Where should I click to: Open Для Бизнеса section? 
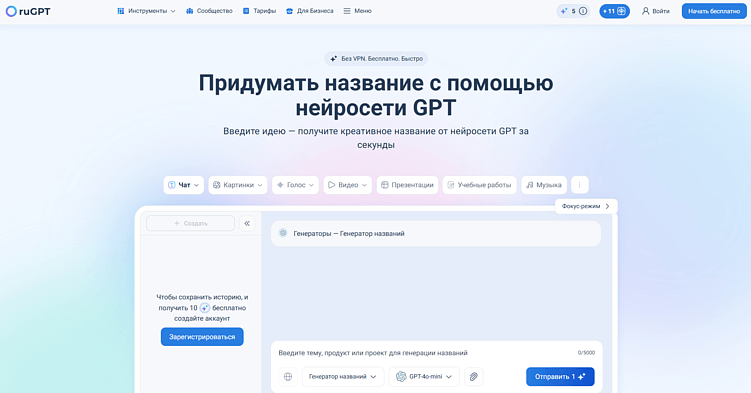pos(309,11)
